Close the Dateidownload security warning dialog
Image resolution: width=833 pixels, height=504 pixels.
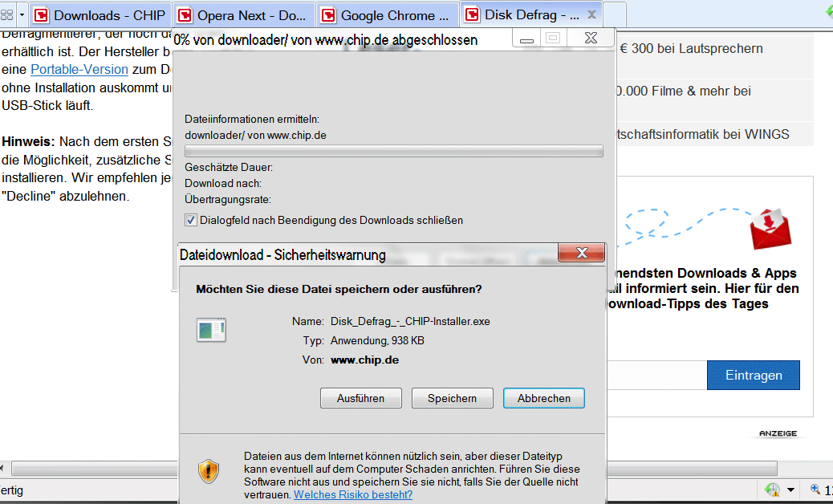pos(581,253)
